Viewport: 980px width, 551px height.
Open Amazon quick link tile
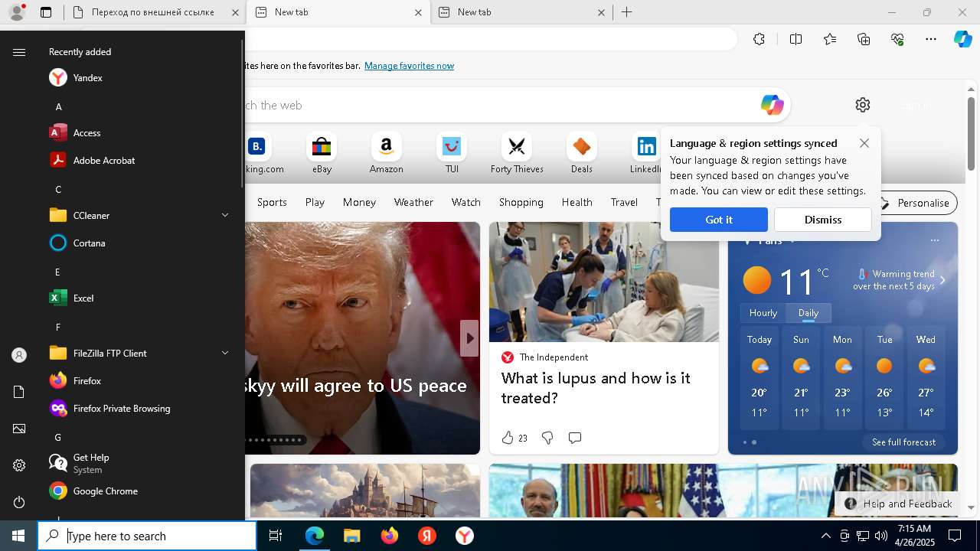click(x=386, y=153)
